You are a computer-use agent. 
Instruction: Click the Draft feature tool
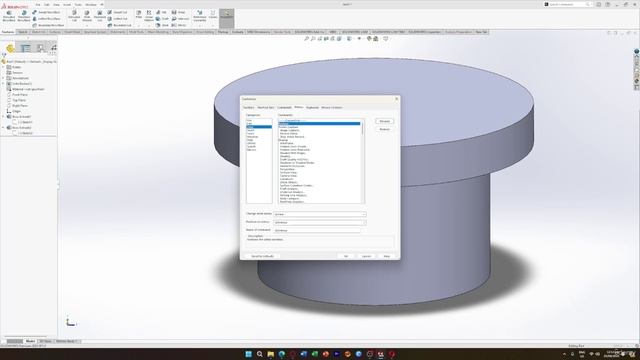pyautogui.click(x=162, y=19)
